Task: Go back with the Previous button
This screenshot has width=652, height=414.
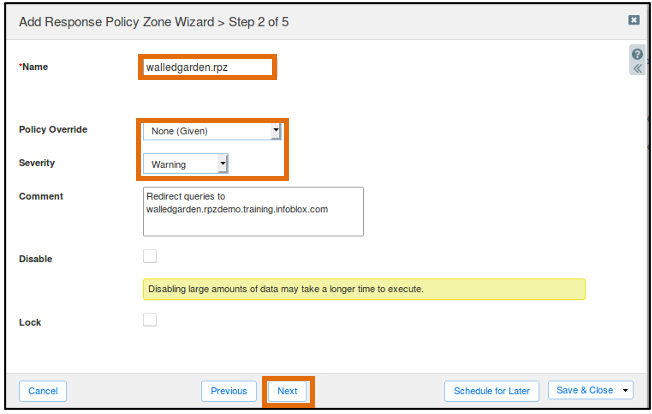Action: 229,391
